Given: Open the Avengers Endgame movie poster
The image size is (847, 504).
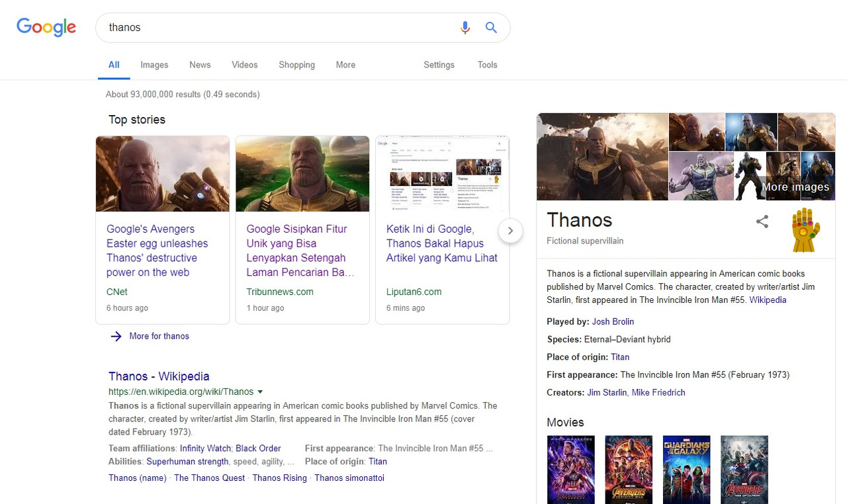Looking at the screenshot, I should coord(571,469).
